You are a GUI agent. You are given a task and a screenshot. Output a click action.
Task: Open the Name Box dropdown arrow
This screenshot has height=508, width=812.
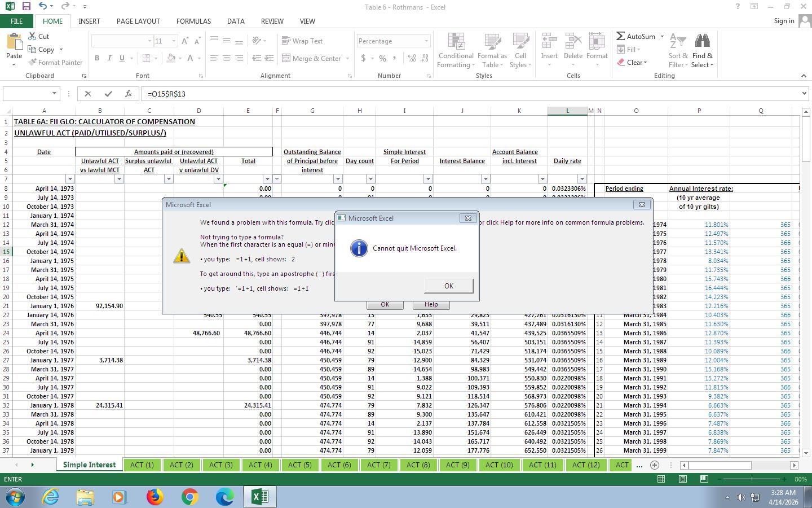pyautogui.click(x=54, y=94)
